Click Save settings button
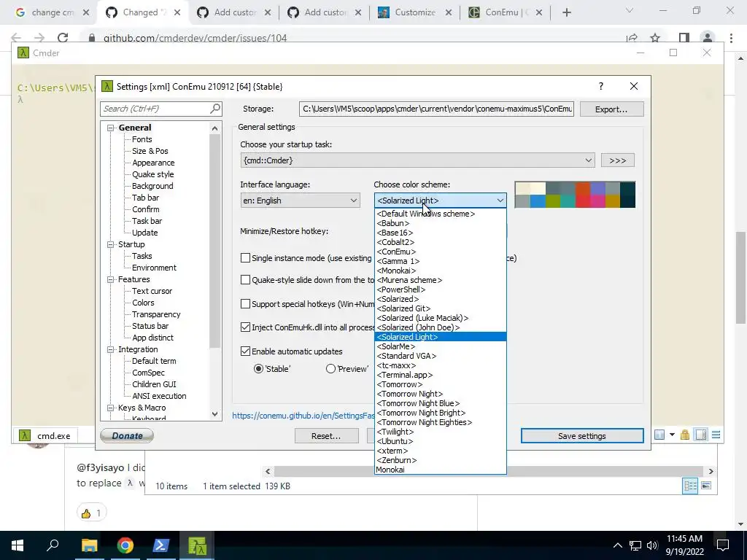Screen dimensions: 747x560 581,436
